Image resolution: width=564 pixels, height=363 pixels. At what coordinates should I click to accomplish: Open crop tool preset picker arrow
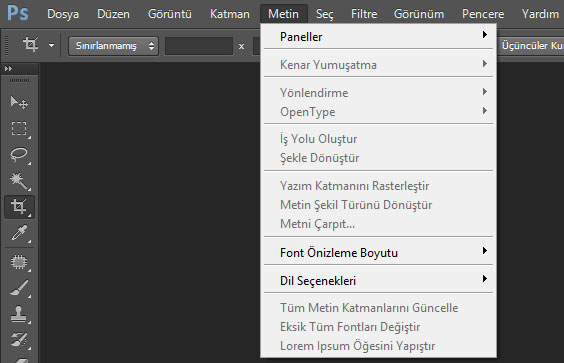click(51, 46)
